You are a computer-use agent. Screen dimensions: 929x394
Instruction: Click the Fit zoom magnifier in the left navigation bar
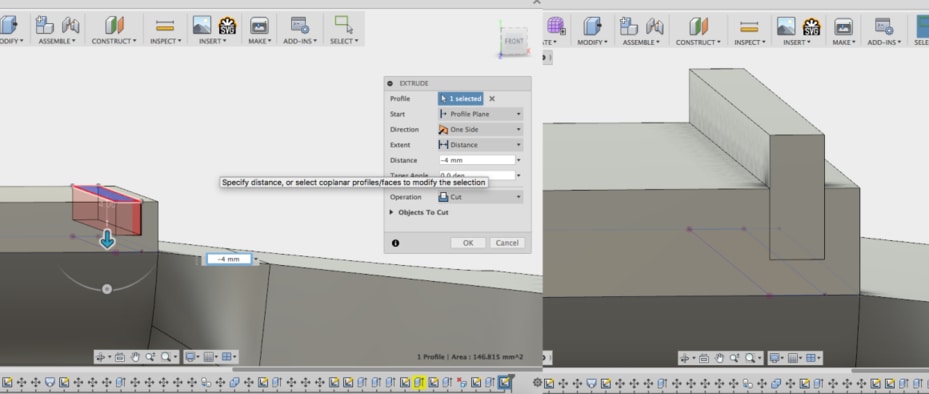click(x=166, y=357)
